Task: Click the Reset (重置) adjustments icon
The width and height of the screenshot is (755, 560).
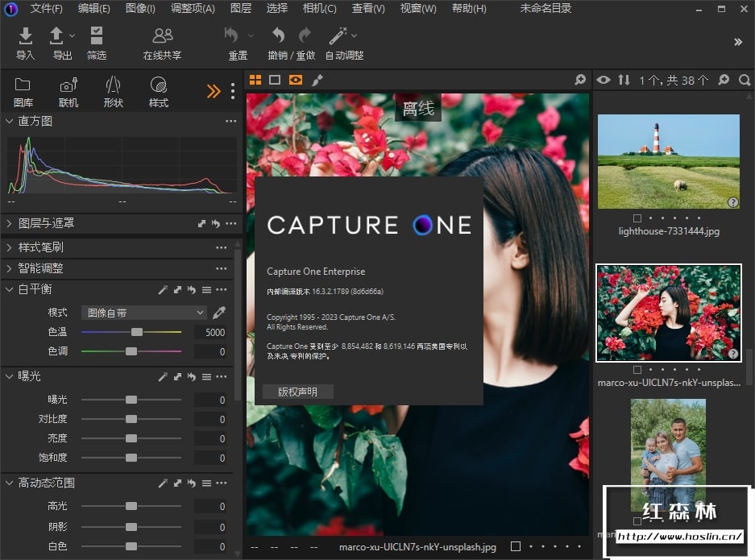Action: coord(233,36)
